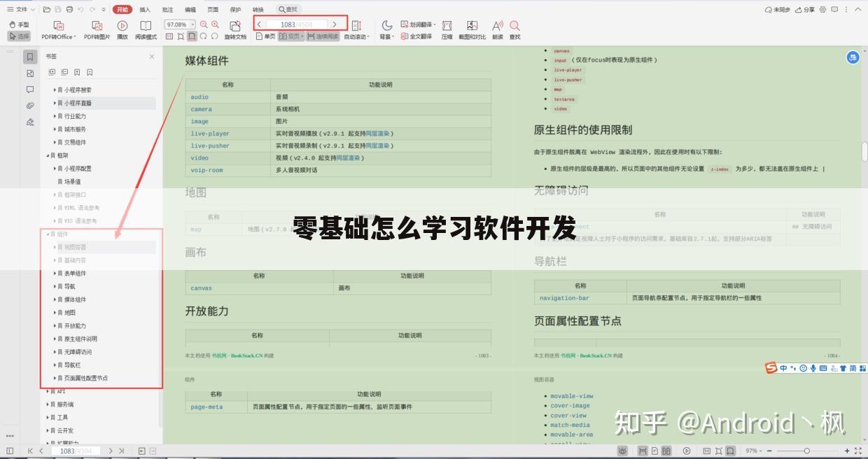The image size is (868, 459).
Task: Open the zoom percentage dropdown
Action: [x=193, y=25]
